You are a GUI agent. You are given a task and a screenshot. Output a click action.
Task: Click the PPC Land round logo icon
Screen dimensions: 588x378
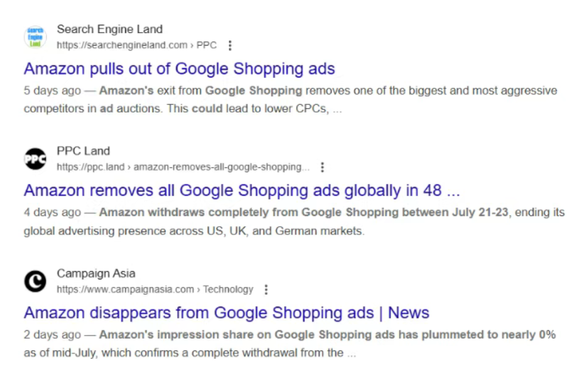pyautogui.click(x=35, y=159)
